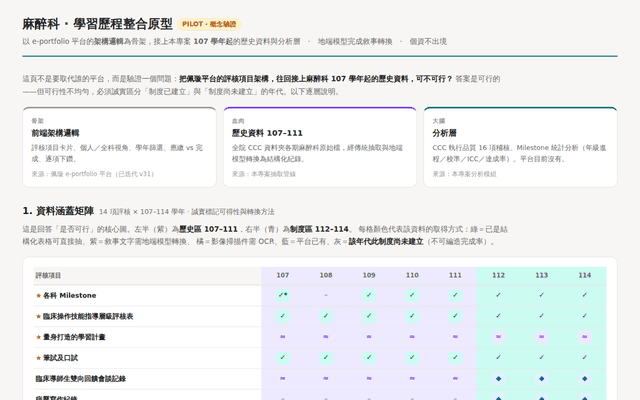Click the dash cell for 各科 Milestone in 108
The height and width of the screenshot is (400, 640).
pos(326,295)
